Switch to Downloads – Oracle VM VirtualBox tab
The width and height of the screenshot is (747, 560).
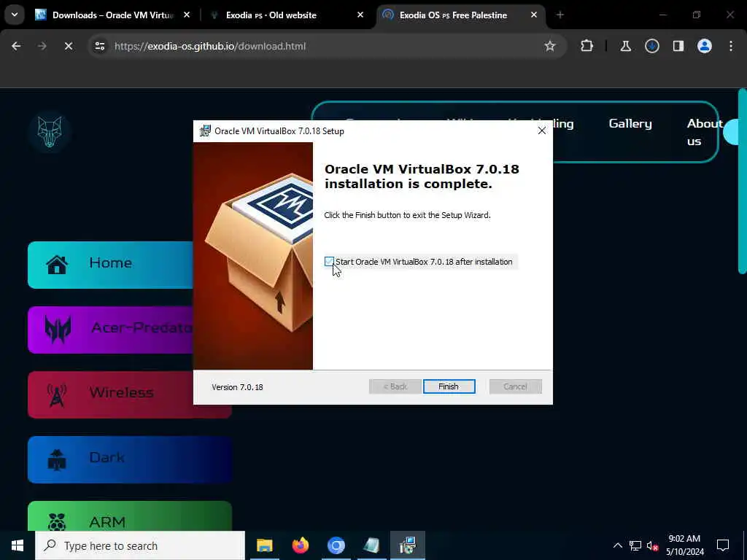pyautogui.click(x=113, y=15)
